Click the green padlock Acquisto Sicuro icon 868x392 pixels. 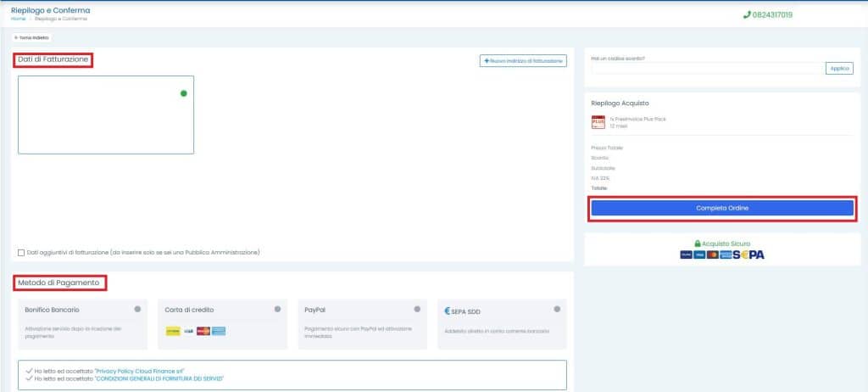pos(698,244)
